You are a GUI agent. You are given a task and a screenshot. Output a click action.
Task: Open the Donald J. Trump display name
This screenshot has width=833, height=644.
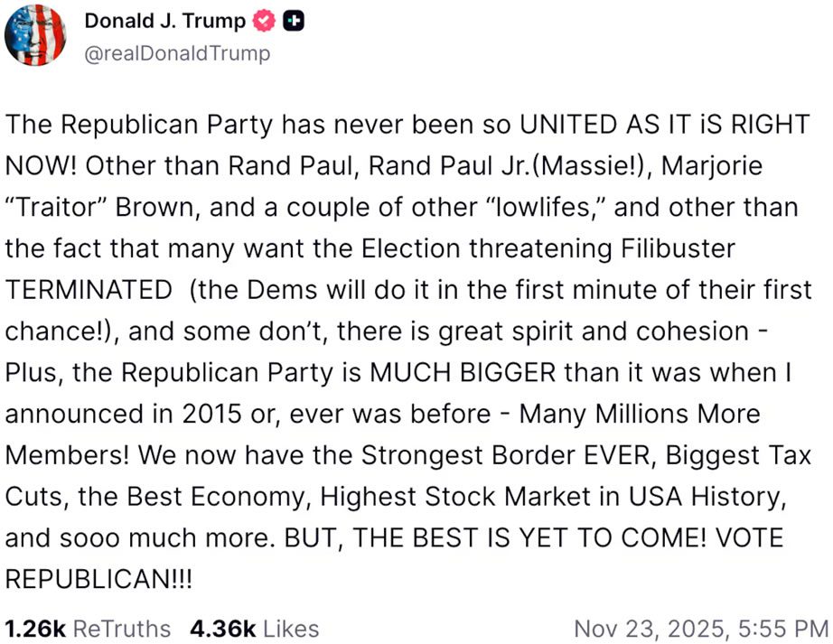[x=164, y=22]
